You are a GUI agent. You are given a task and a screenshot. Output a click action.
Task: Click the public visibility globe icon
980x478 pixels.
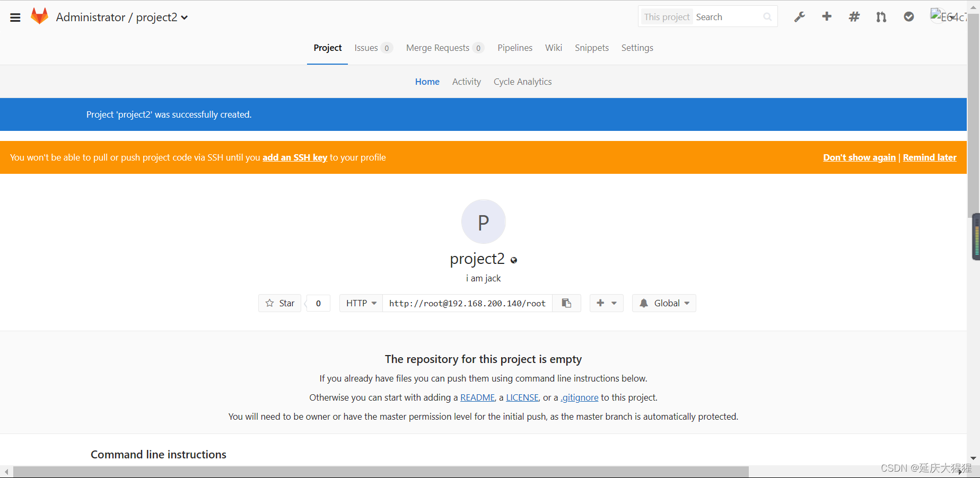pos(514,260)
